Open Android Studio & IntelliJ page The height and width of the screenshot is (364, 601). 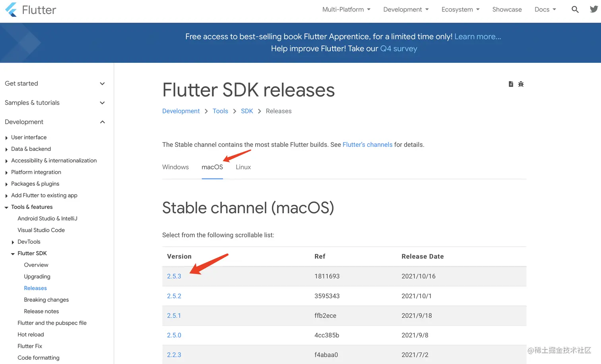[47, 218]
